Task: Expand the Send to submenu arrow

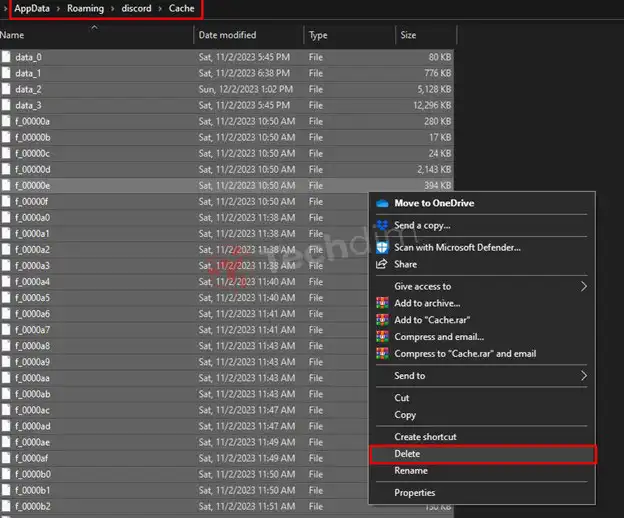Action: (583, 376)
